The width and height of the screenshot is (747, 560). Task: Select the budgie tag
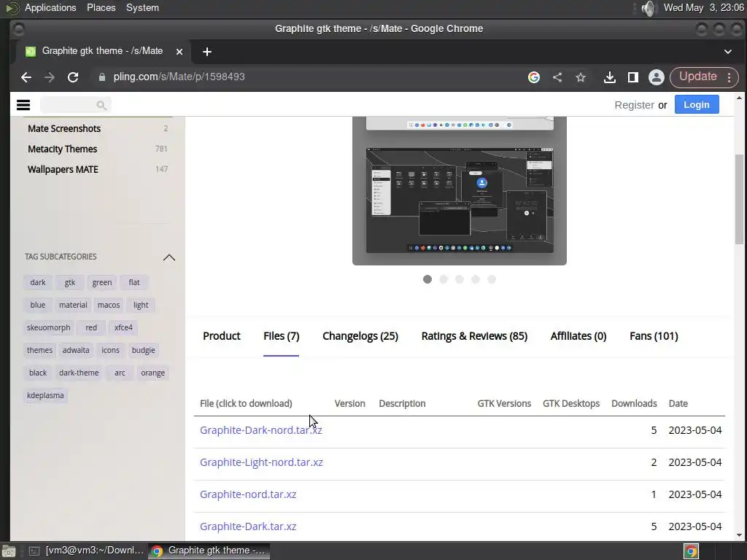point(144,350)
